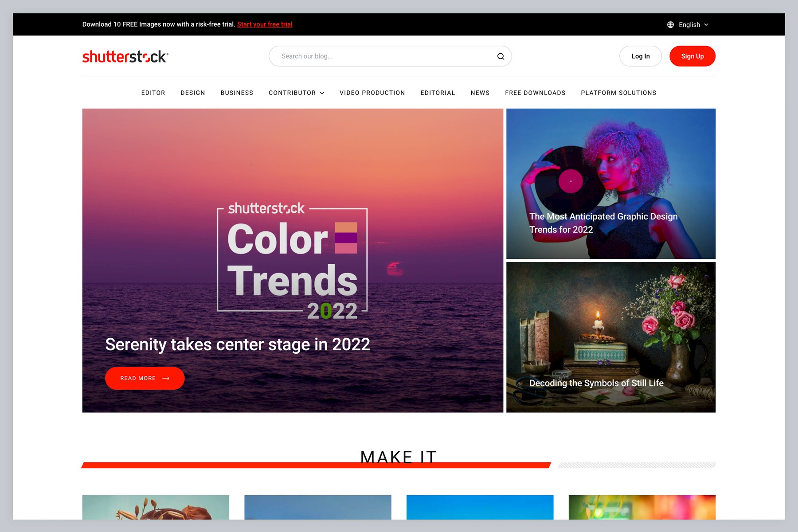Click the globe language icon

tap(670, 25)
